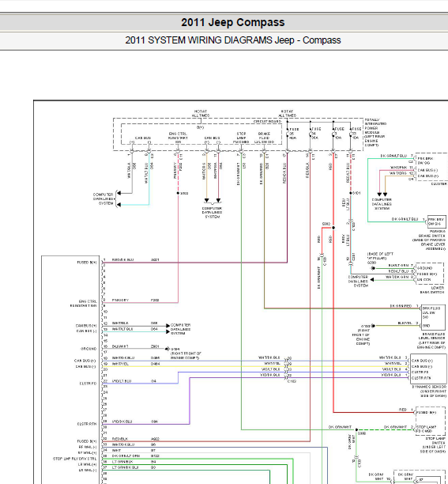The width and height of the screenshot is (448, 484).
Task: Click the Computer Data Lines System arrows at left
Action: coord(119,199)
